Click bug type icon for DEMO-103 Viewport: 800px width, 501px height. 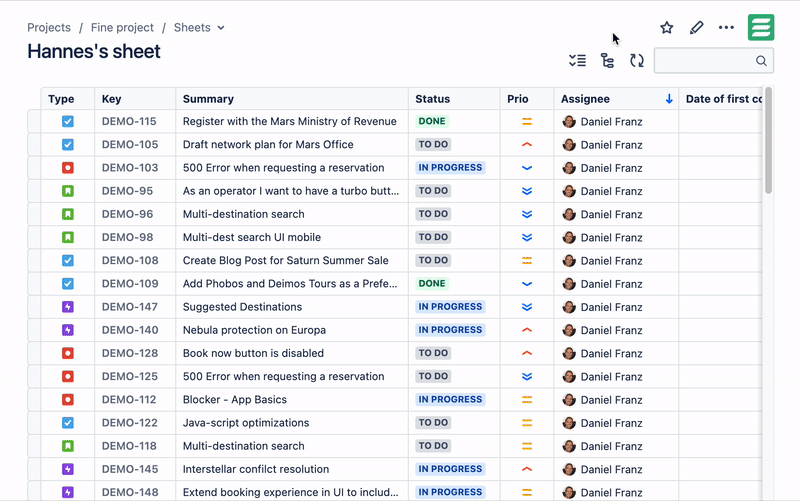point(67,168)
